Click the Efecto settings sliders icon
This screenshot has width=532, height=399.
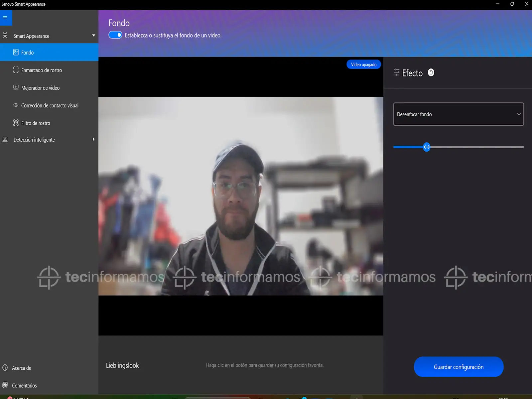(x=396, y=72)
